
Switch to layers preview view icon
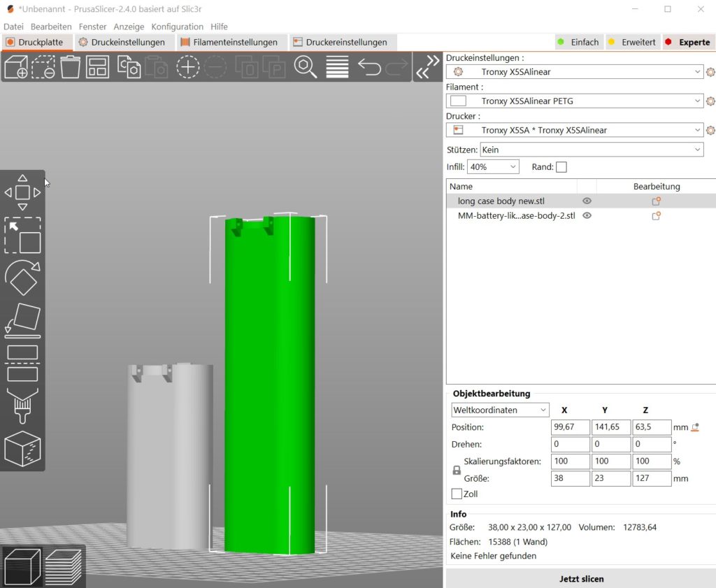pos(64,566)
